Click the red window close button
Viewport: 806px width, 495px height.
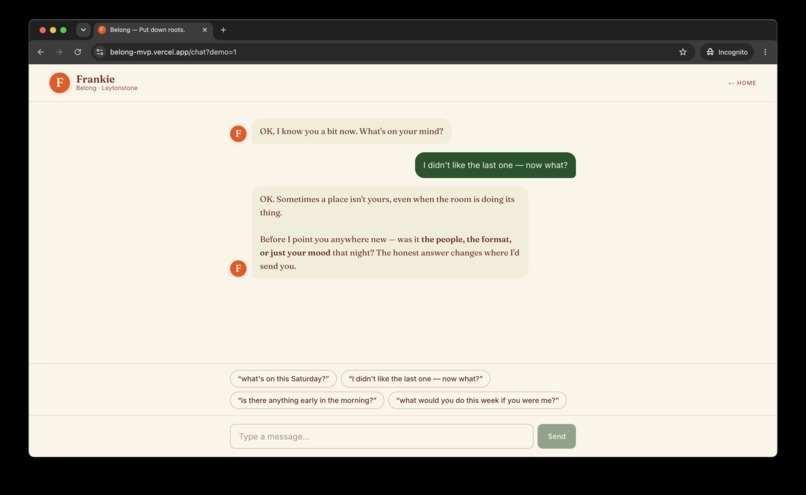coord(43,30)
